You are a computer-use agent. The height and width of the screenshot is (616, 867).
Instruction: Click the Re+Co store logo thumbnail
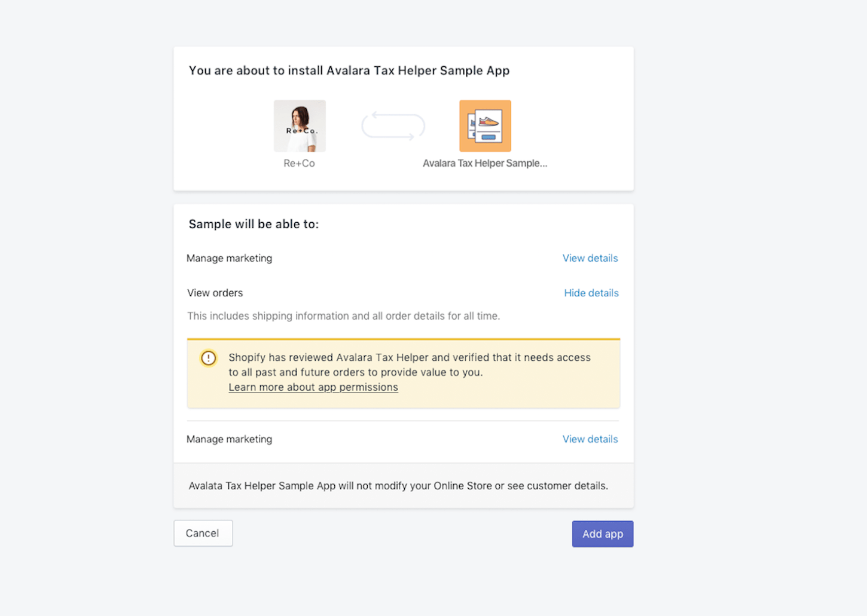[300, 126]
